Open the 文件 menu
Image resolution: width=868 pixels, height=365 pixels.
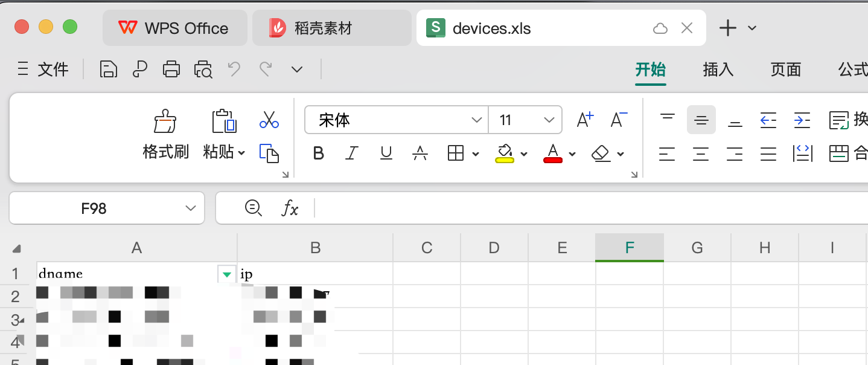pos(43,69)
